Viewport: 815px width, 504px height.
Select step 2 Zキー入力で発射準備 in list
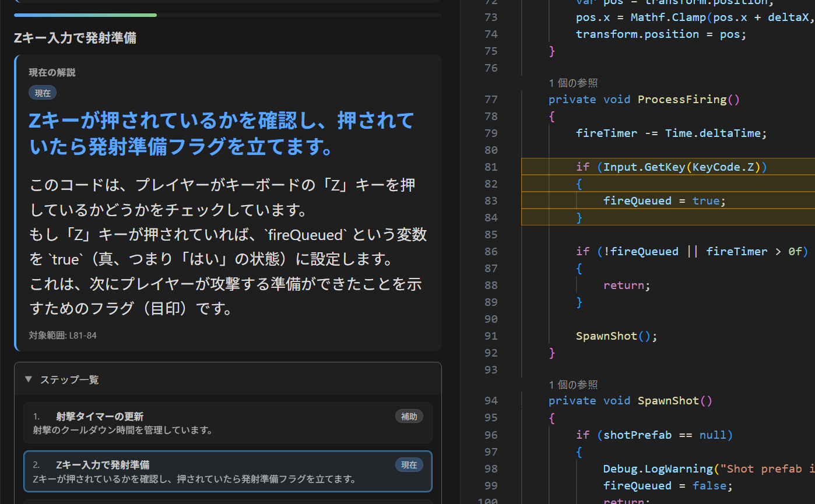tap(227, 471)
